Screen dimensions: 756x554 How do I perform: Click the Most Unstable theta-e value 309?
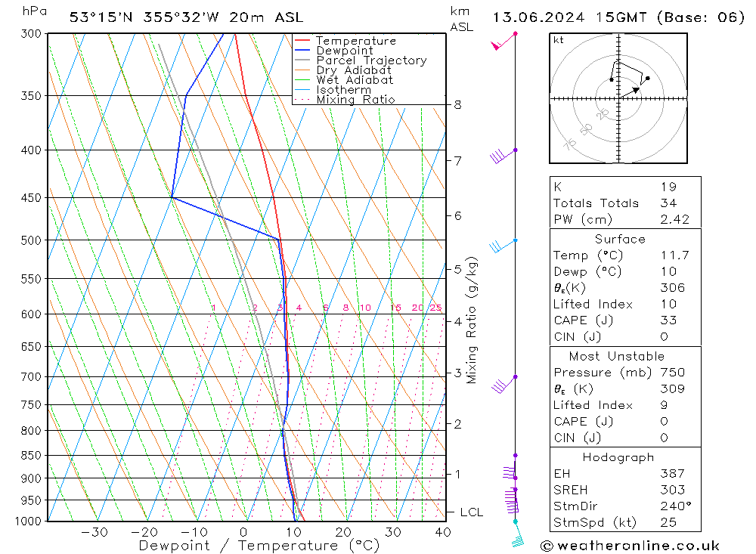(x=672, y=388)
